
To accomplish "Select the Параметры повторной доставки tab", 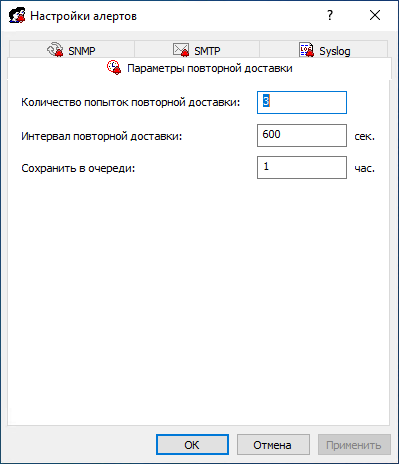I will coord(199,68).
